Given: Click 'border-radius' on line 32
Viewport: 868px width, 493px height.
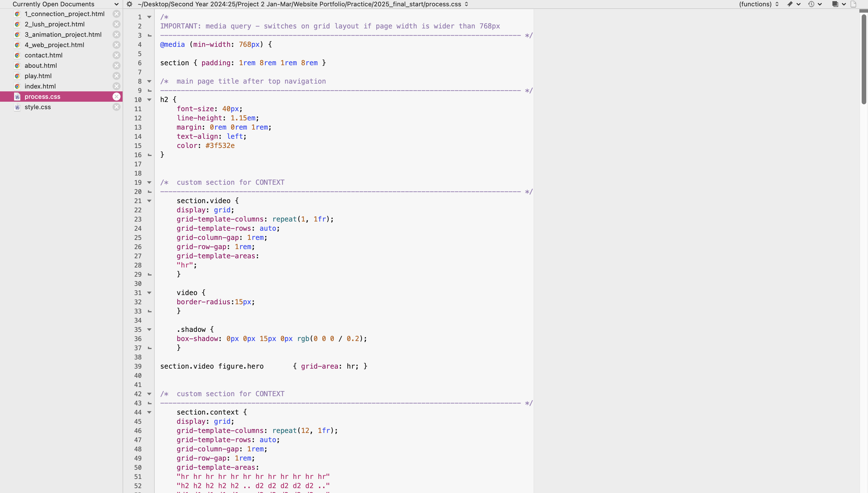Looking at the screenshot, I should click(x=203, y=302).
